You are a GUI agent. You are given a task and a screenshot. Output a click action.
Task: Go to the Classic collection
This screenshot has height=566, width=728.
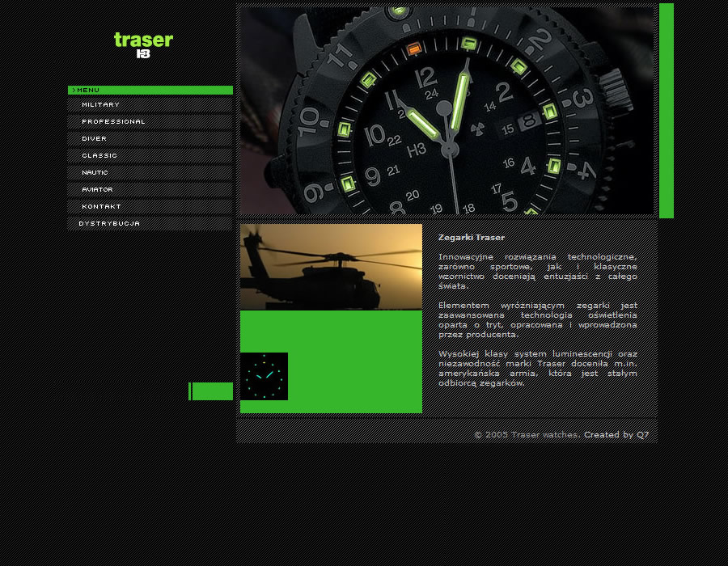pos(150,155)
